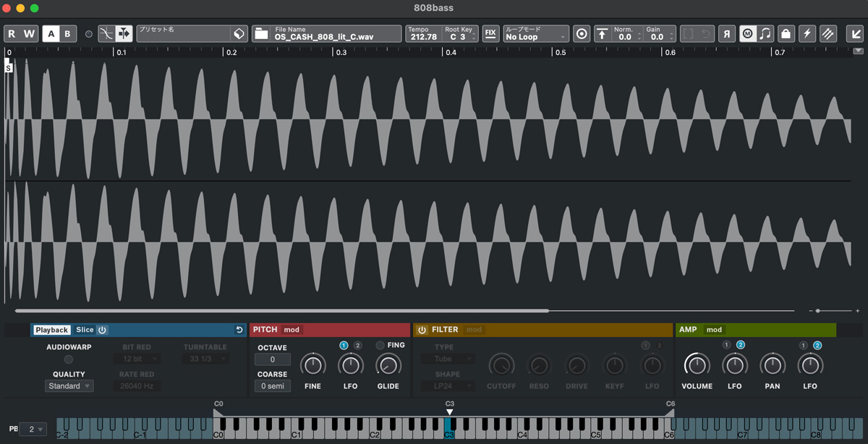Click the pitch FINE knob
Viewport: 868px width, 444px height.
[312, 364]
